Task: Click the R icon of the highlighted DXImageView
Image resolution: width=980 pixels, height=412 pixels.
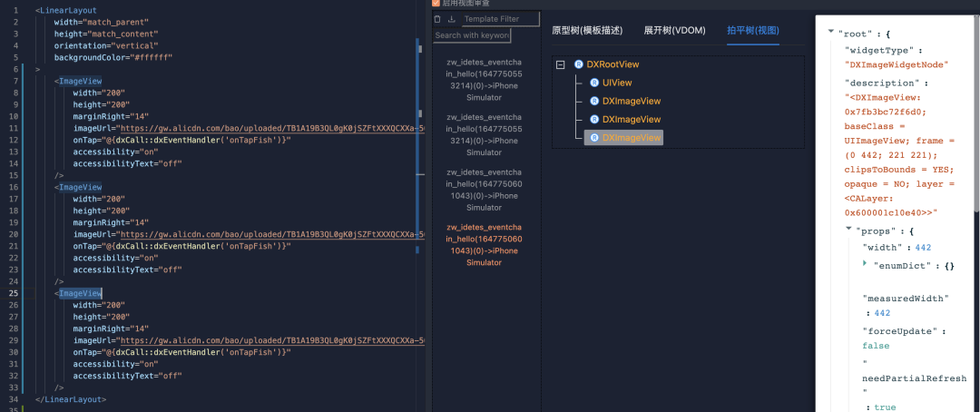Action: (594, 137)
